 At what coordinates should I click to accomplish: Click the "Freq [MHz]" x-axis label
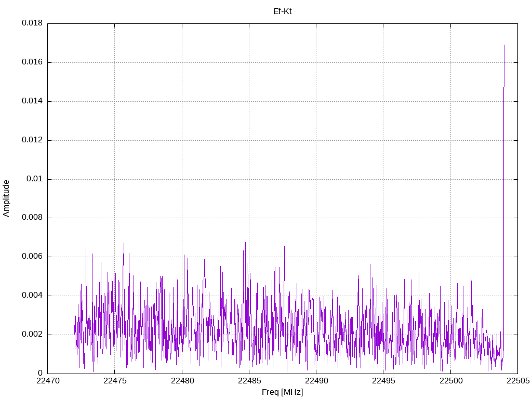(282, 392)
